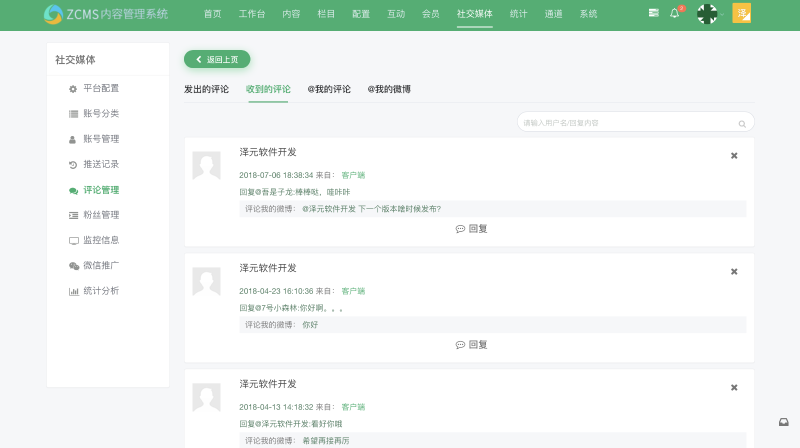Click avatar of the 2018-04-23 comment
Image resolution: width=800 pixels, height=448 pixels.
pyautogui.click(x=206, y=281)
